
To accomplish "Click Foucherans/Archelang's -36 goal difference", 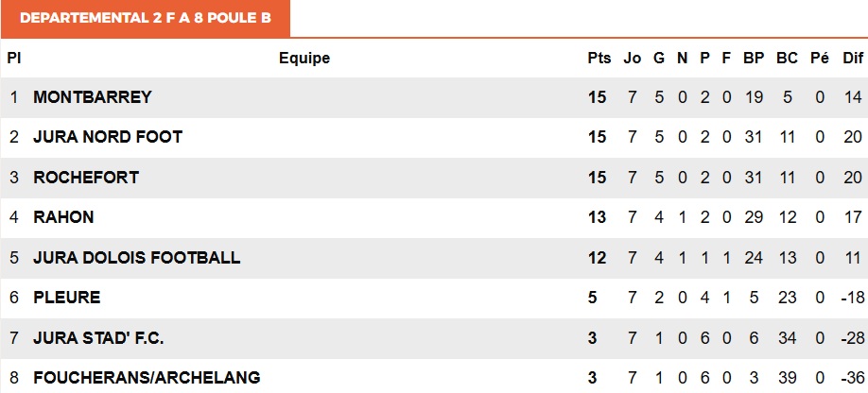I will tap(853, 378).
